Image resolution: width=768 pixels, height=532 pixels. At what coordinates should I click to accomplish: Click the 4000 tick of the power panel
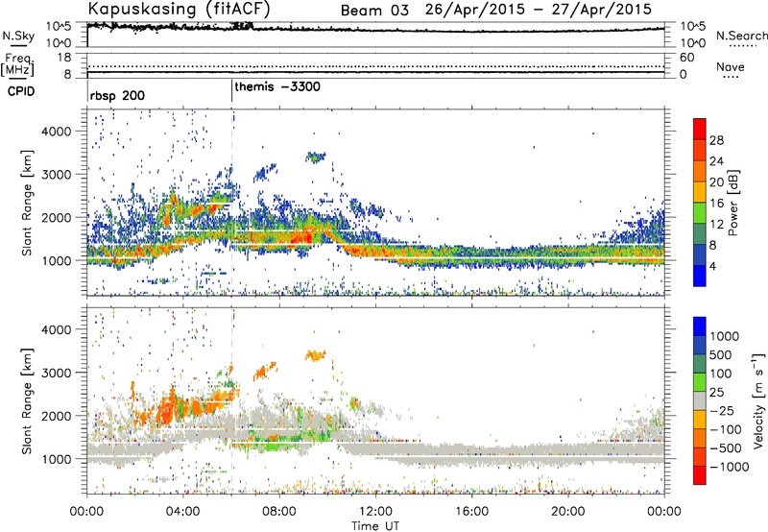click(56, 132)
